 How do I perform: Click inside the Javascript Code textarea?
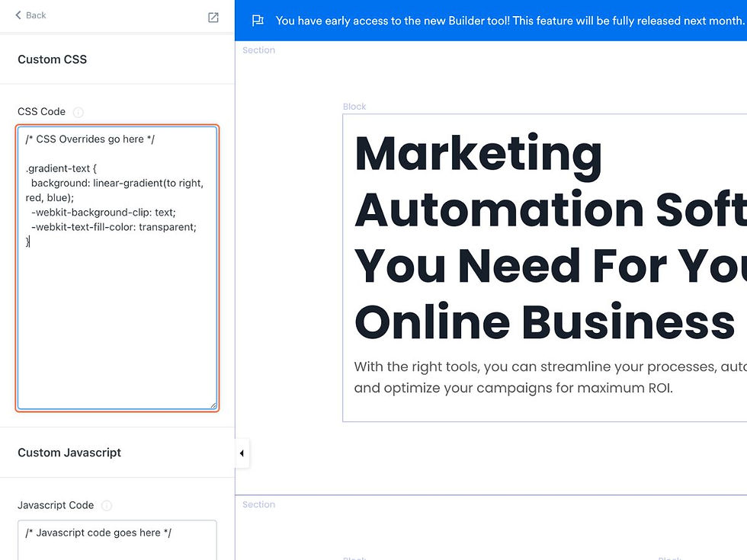pos(117,540)
